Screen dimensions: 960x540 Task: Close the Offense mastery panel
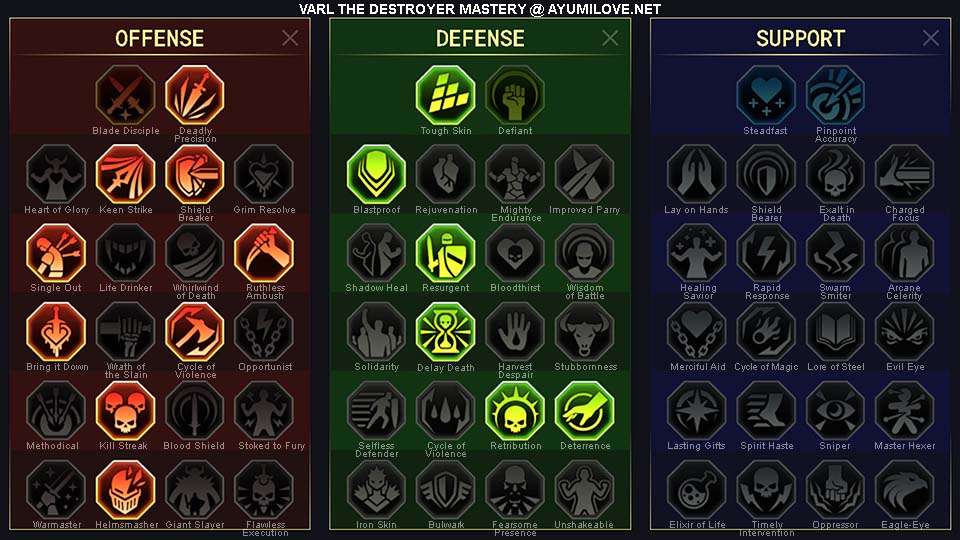[290, 38]
